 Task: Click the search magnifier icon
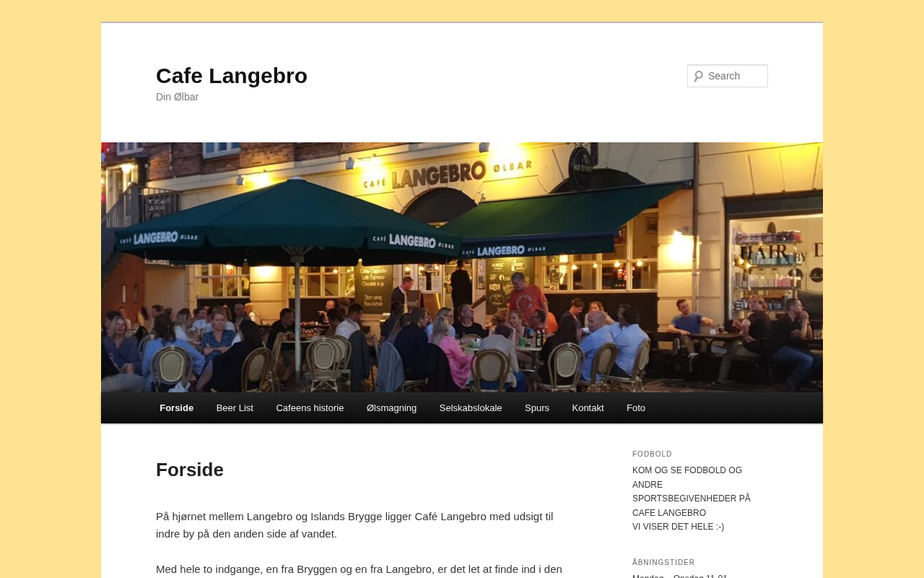coord(698,76)
